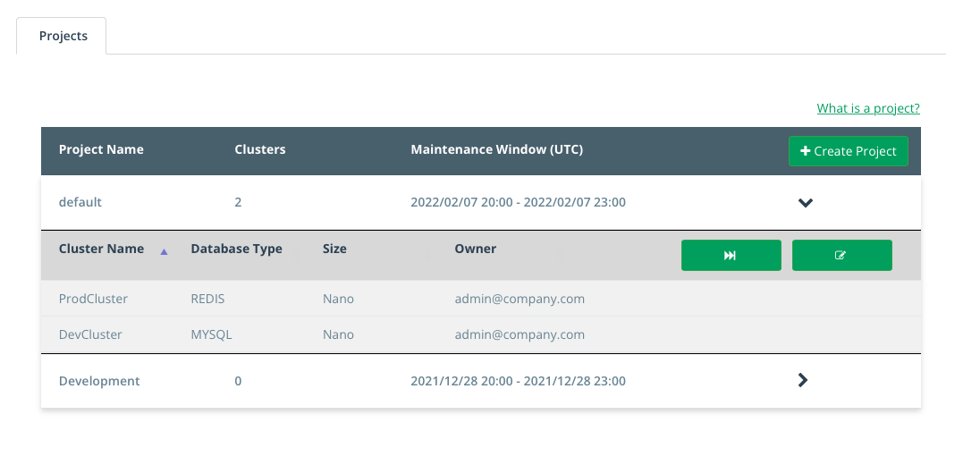Select the 'Development' project name
The height and width of the screenshot is (465, 980).
coord(99,381)
